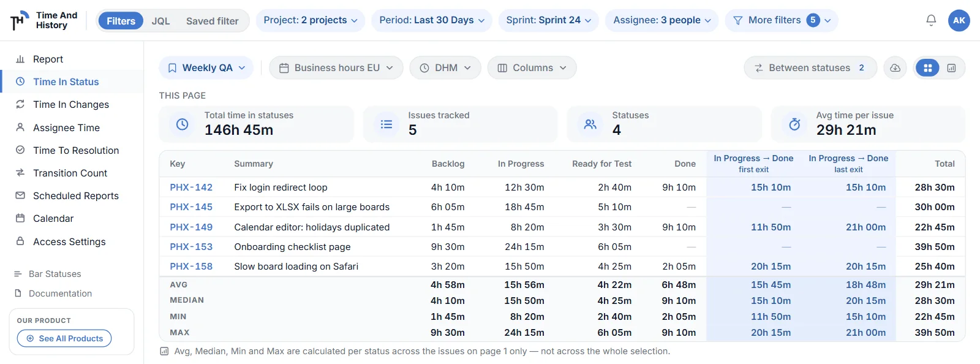Open the Documentation link
Screen dimensions: 980x364
[60, 294]
